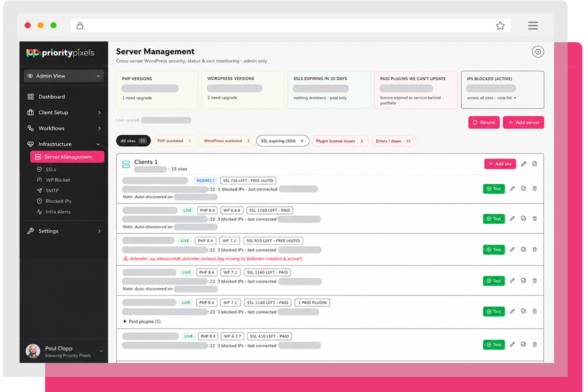
Task: Delete the 1 PAID PLUGIN site row
Action: pos(535,311)
